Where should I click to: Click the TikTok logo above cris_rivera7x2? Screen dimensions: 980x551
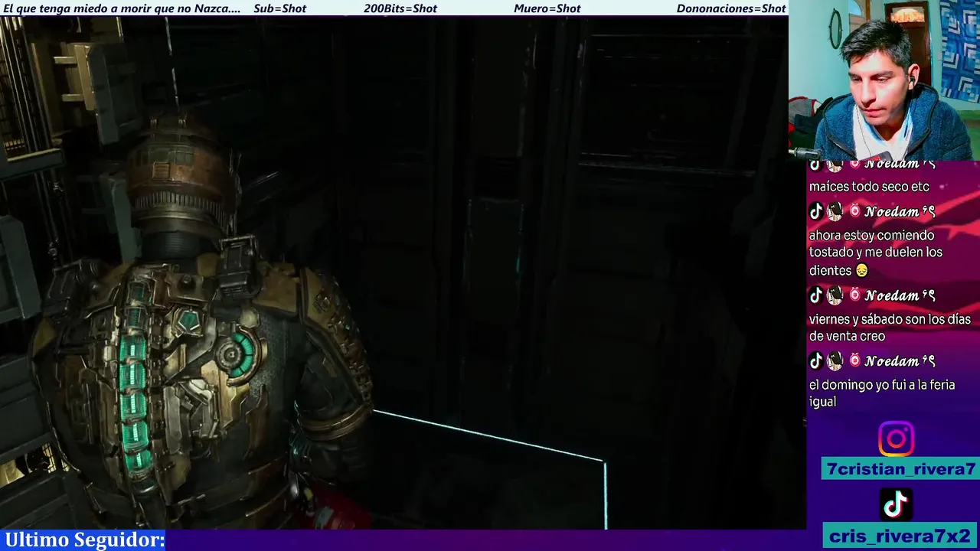[x=896, y=504]
